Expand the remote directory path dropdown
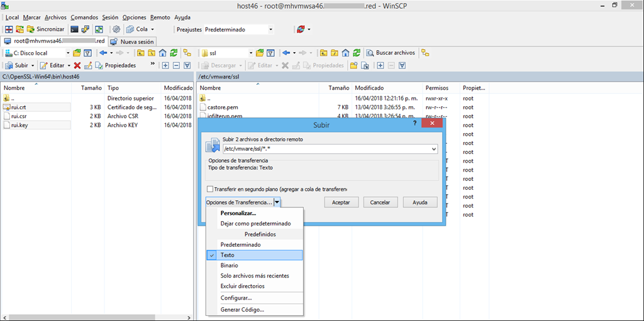Viewport: 644px width, 321px height. pyautogui.click(x=433, y=149)
